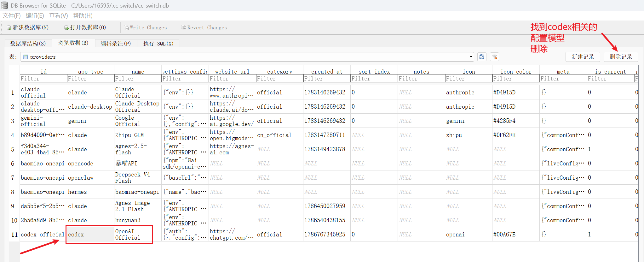Select the '#0F62FE' icon_color cell
This screenshot has height=262, width=644.
pyautogui.click(x=516, y=135)
